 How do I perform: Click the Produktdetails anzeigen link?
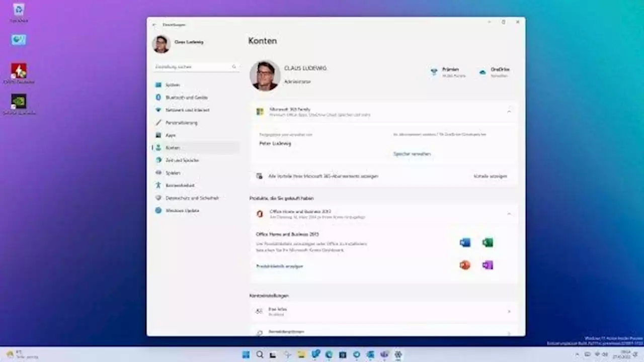coord(280,266)
